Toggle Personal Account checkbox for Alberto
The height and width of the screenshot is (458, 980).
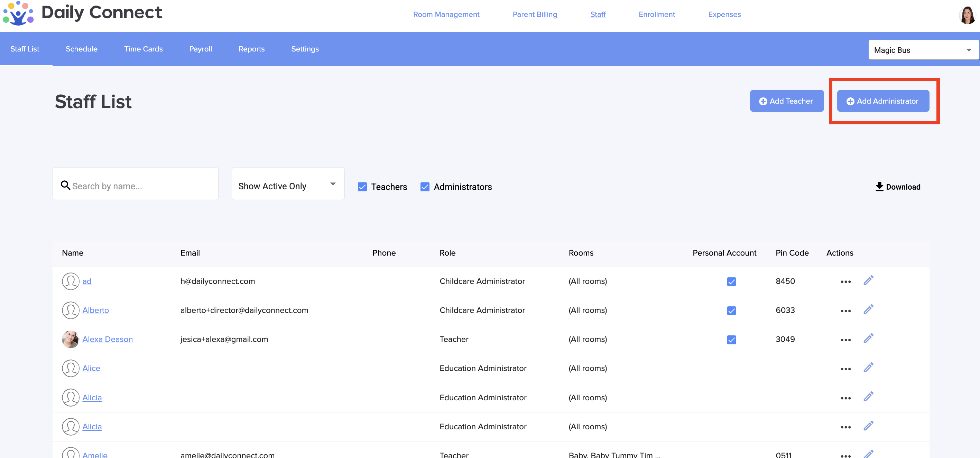pyautogui.click(x=731, y=311)
